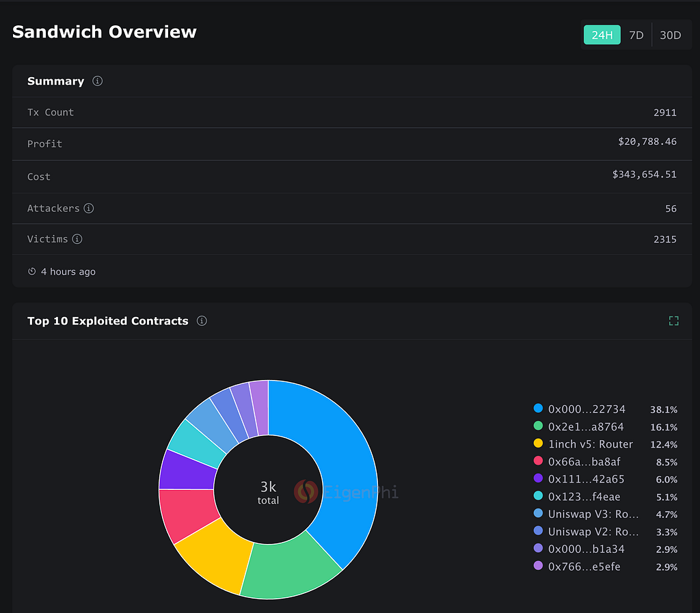This screenshot has width=700, height=613.
Task: Click the Profit value $20,788.46
Action: pyautogui.click(x=647, y=141)
